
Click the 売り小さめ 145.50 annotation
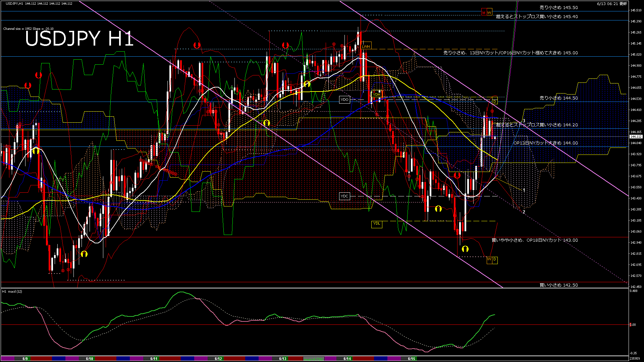(x=558, y=7)
